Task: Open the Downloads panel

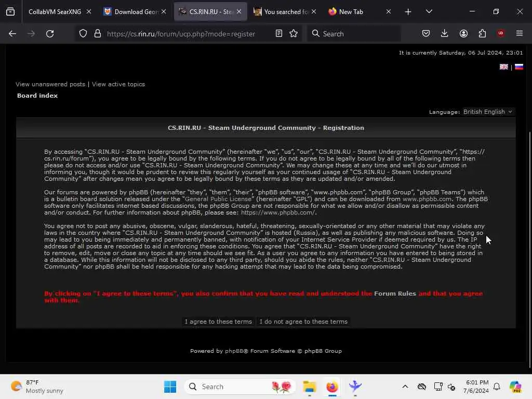Action: pyautogui.click(x=445, y=34)
